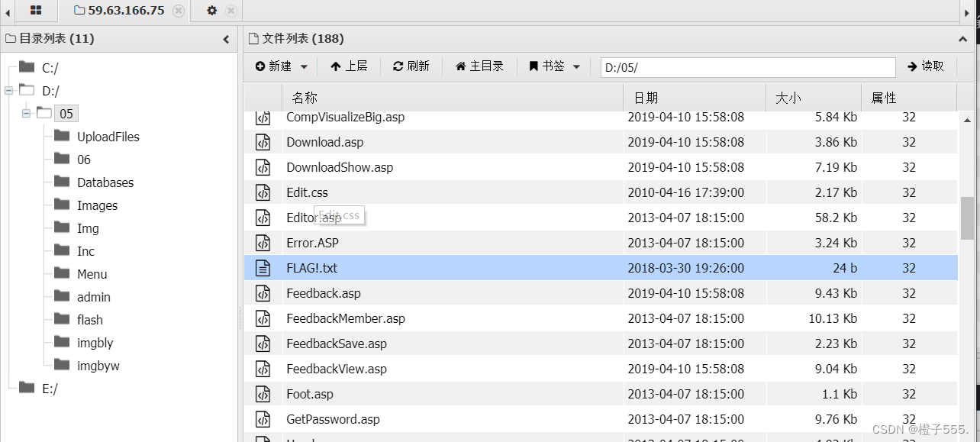Sort by the 大小 column header

(x=814, y=98)
